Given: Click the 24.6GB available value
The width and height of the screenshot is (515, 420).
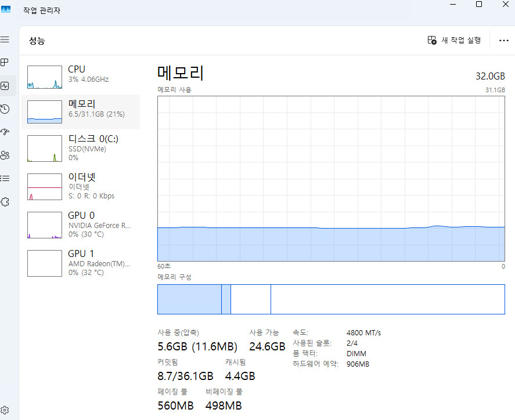Looking at the screenshot, I should pyautogui.click(x=267, y=346).
